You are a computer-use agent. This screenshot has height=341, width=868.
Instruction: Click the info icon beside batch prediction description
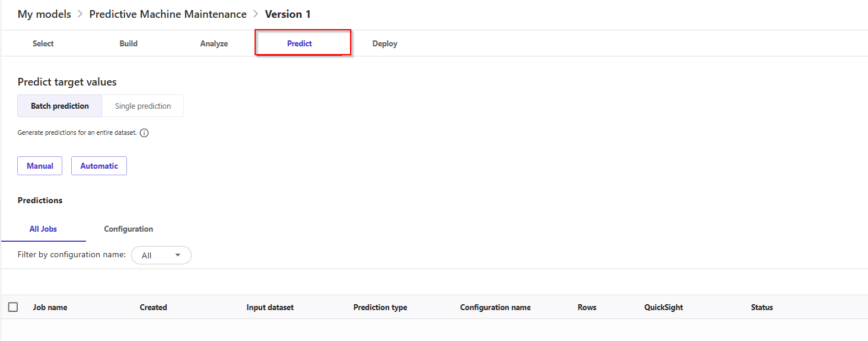[144, 133]
